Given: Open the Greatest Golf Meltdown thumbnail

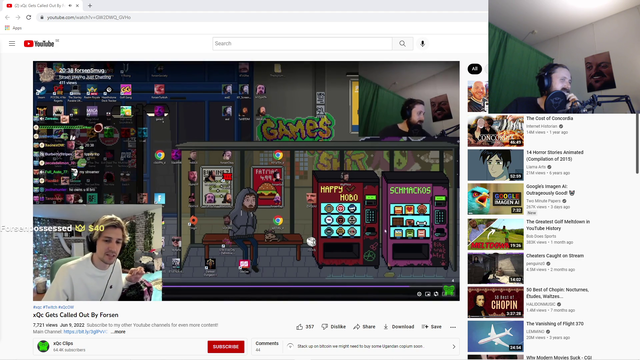Looking at the screenshot, I should [496, 233].
